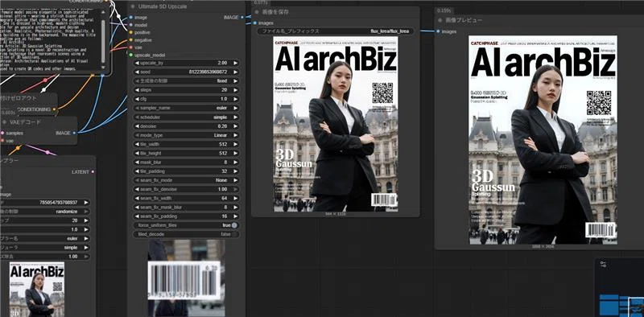The height and width of the screenshot is (317, 644).
Task: Open the randomize dropdown on sampler node
Action: pyautogui.click(x=45, y=212)
